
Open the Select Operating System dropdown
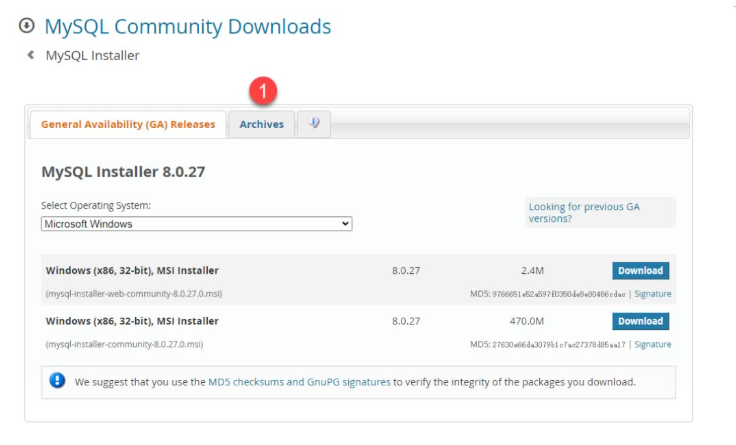tap(197, 224)
